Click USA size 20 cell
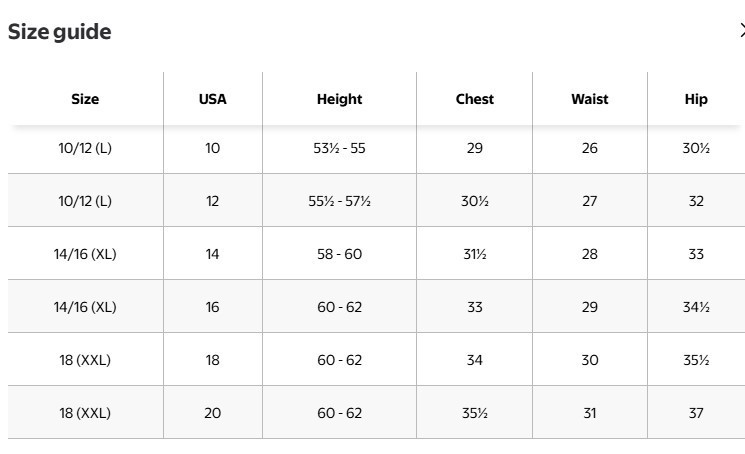 213,413
